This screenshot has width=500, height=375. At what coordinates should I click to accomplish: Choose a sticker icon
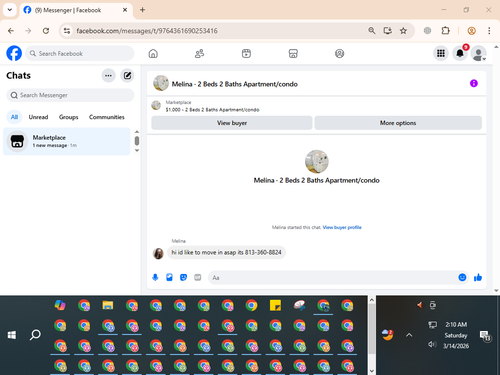[x=183, y=277]
